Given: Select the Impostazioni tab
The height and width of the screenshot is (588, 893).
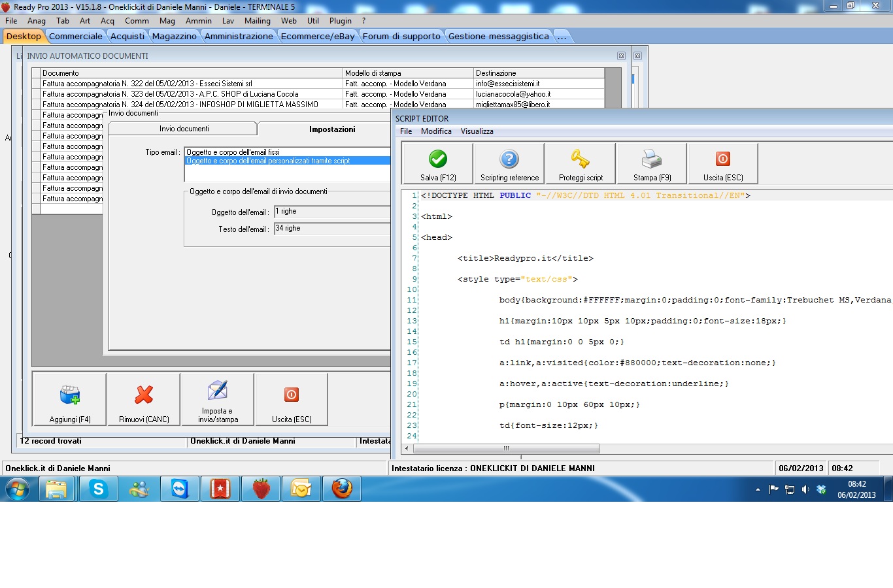Looking at the screenshot, I should pos(325,129).
